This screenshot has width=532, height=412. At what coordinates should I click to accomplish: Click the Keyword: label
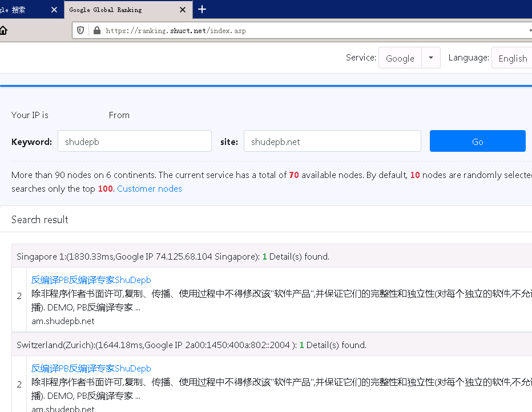[x=31, y=142]
